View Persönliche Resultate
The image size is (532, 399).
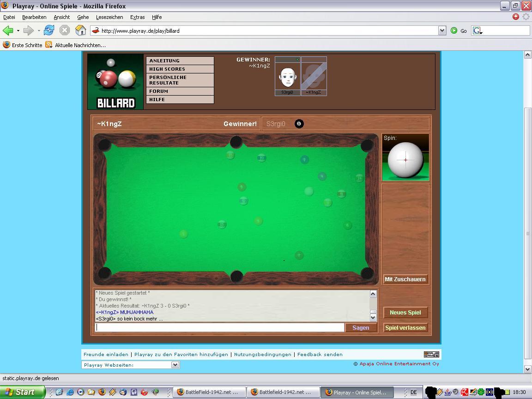180,80
